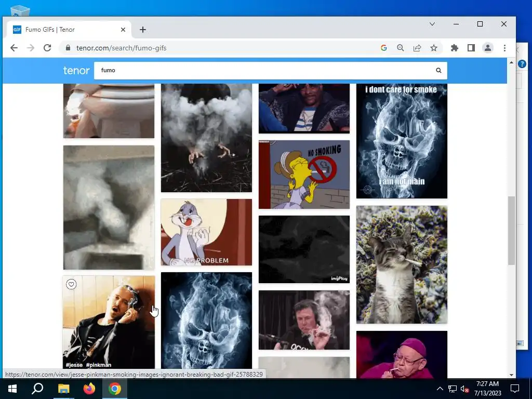View site info via padlock icon
The image size is (532, 399).
tap(68, 48)
